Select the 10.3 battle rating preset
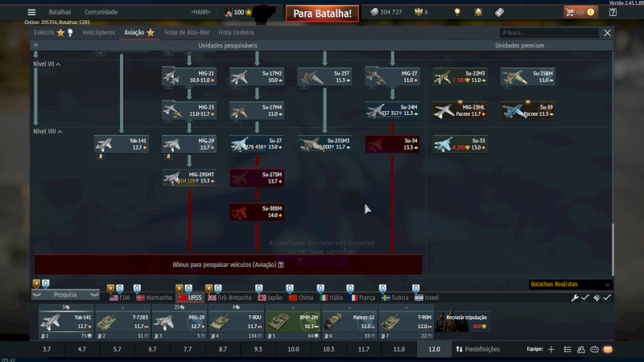Viewport: 644px width, 362px height. [x=328, y=349]
